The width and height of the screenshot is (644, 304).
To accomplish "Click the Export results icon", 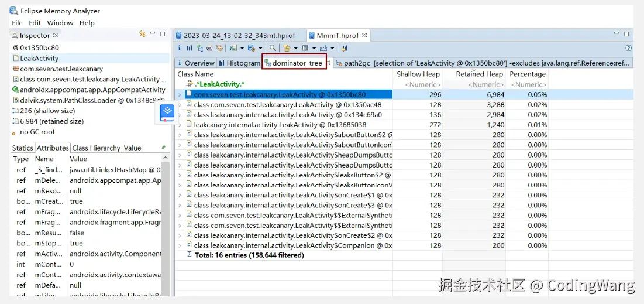I will [x=323, y=48].
